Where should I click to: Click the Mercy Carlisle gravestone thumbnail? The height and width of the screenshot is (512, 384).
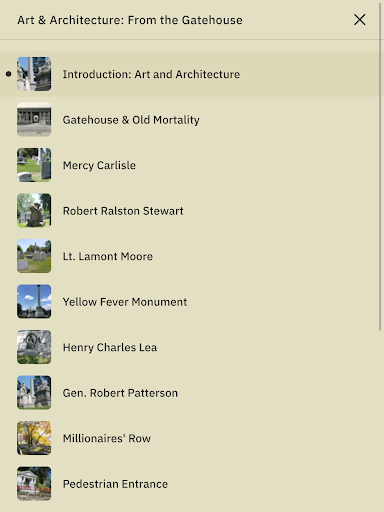(x=34, y=165)
